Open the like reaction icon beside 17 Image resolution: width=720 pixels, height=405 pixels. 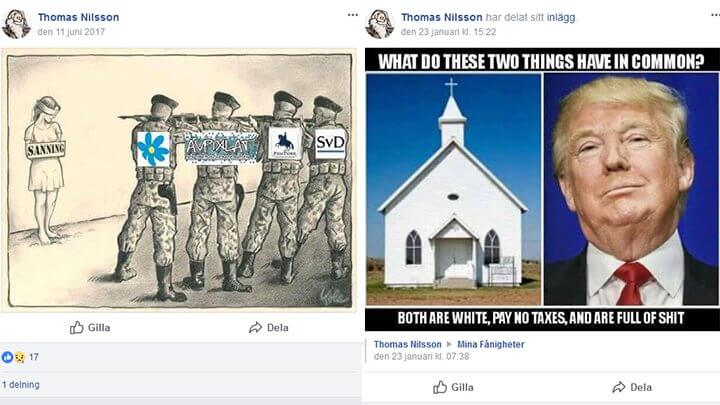pos(7,357)
